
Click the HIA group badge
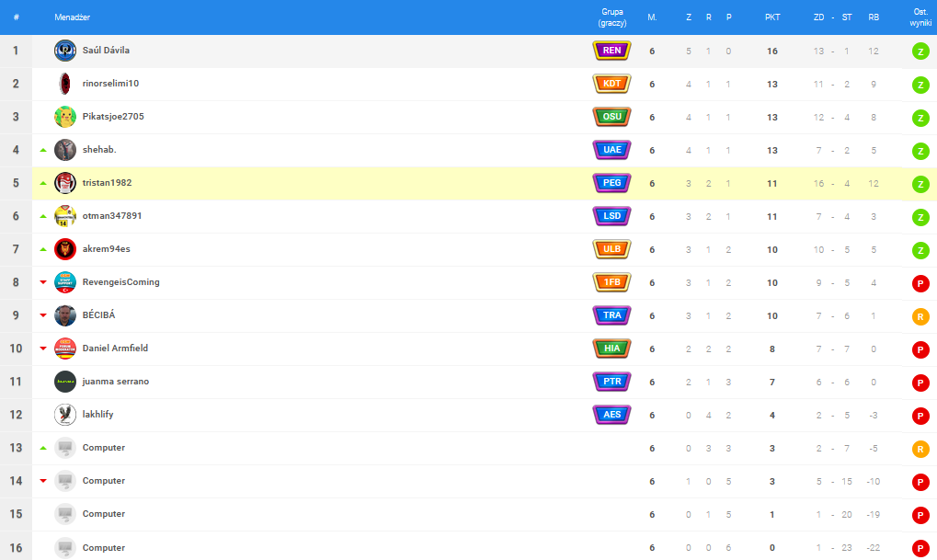[611, 349]
